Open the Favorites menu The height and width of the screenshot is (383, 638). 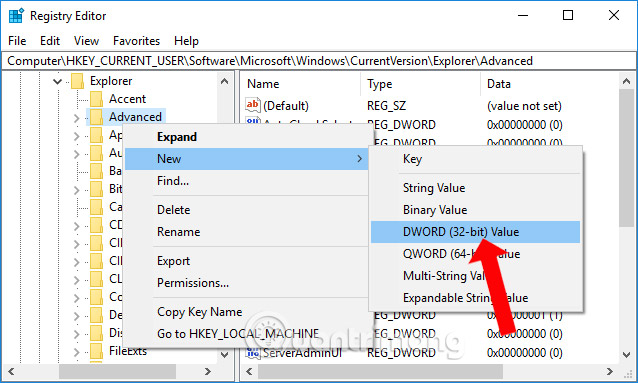point(136,41)
